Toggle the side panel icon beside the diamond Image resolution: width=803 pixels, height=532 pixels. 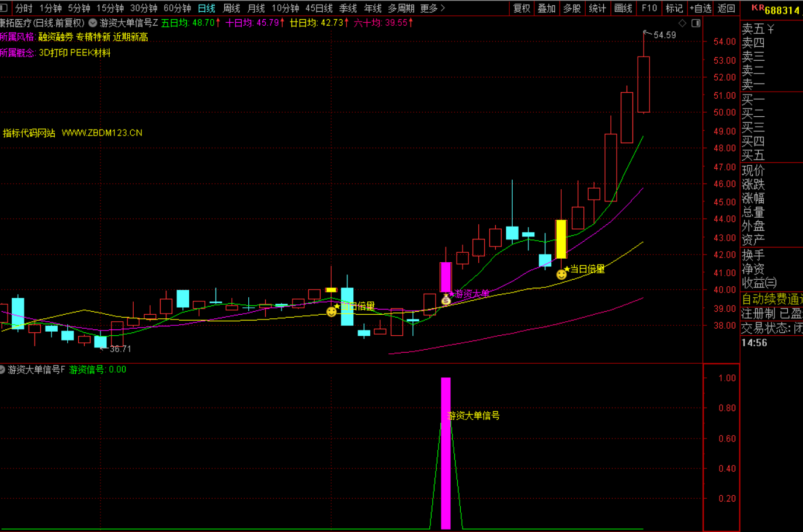(696, 23)
